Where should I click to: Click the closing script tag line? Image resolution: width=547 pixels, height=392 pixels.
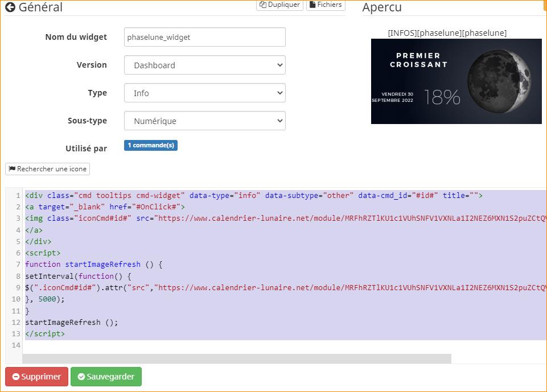point(45,334)
